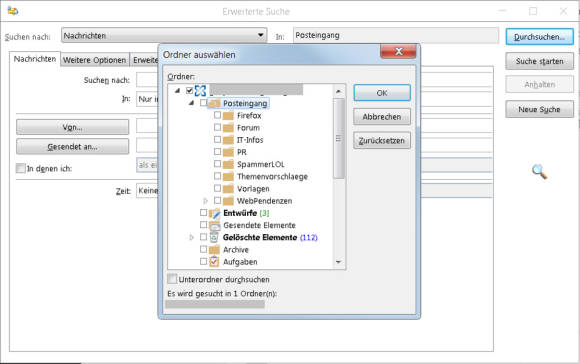Check the Archive folder checkbox

tap(203, 249)
